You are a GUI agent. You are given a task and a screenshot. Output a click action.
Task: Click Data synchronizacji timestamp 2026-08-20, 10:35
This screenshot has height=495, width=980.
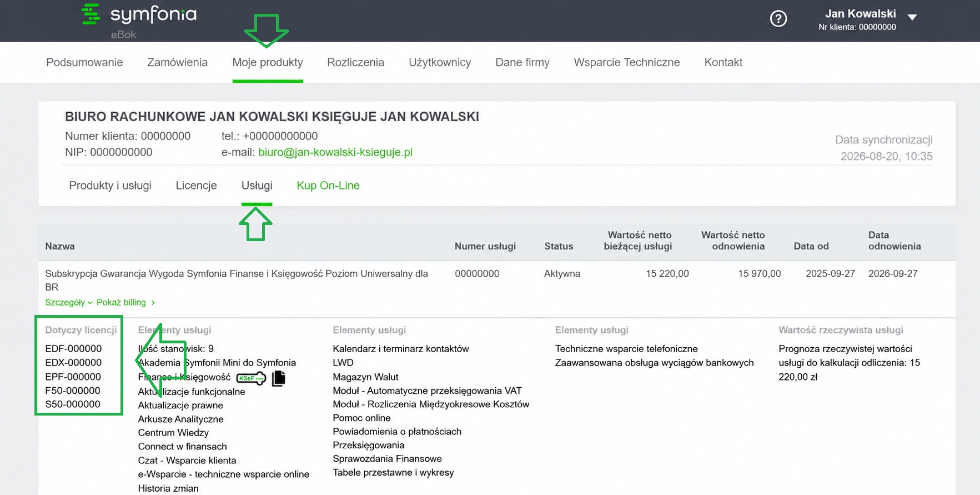pos(886,156)
